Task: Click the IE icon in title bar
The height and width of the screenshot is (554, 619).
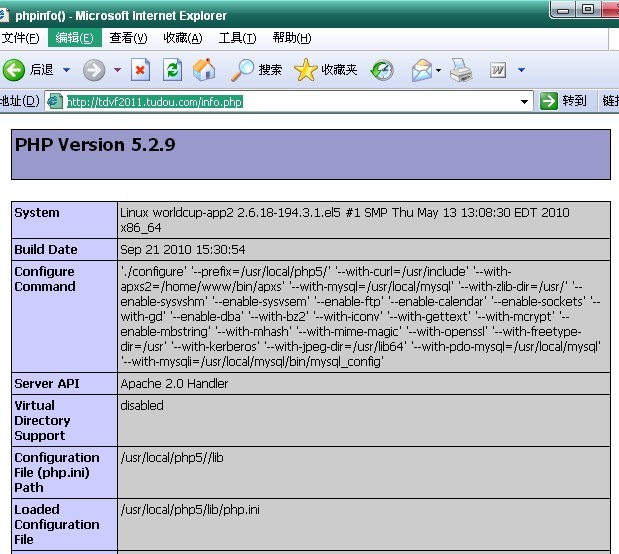Action: [4, 15]
